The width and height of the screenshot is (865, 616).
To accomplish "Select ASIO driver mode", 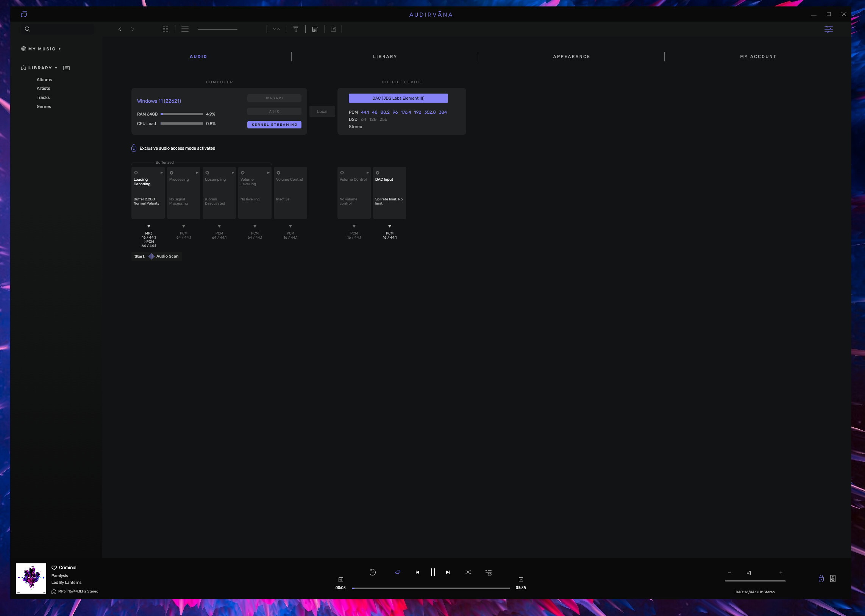I will (274, 111).
